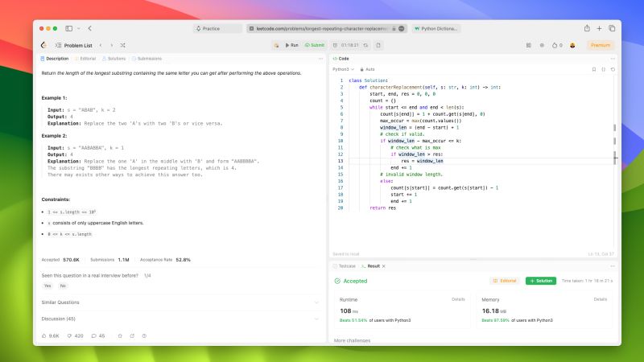
Task: Go to previous problem arrow
Action: point(101,45)
